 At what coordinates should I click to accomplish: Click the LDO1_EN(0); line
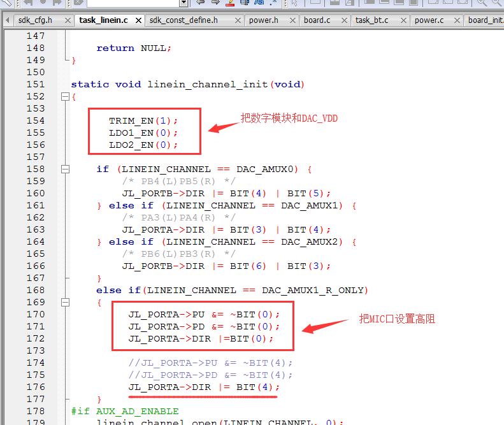coord(143,133)
